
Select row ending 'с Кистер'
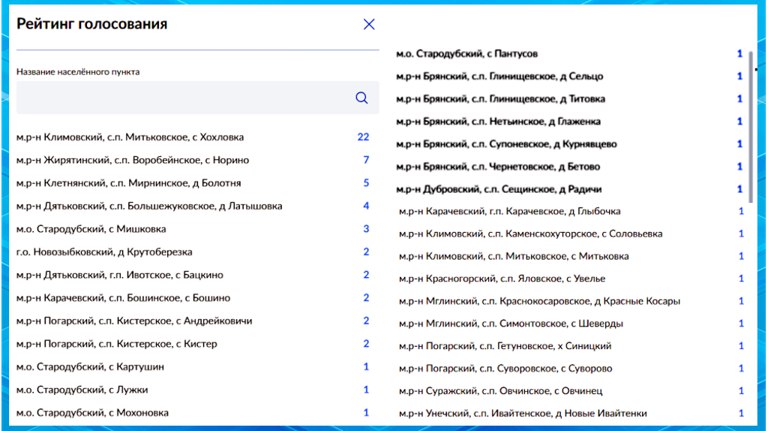192,344
